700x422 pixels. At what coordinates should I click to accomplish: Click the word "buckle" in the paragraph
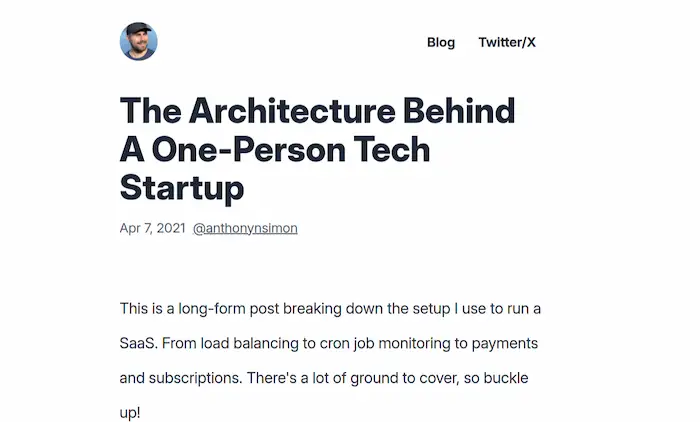pyautogui.click(x=506, y=378)
